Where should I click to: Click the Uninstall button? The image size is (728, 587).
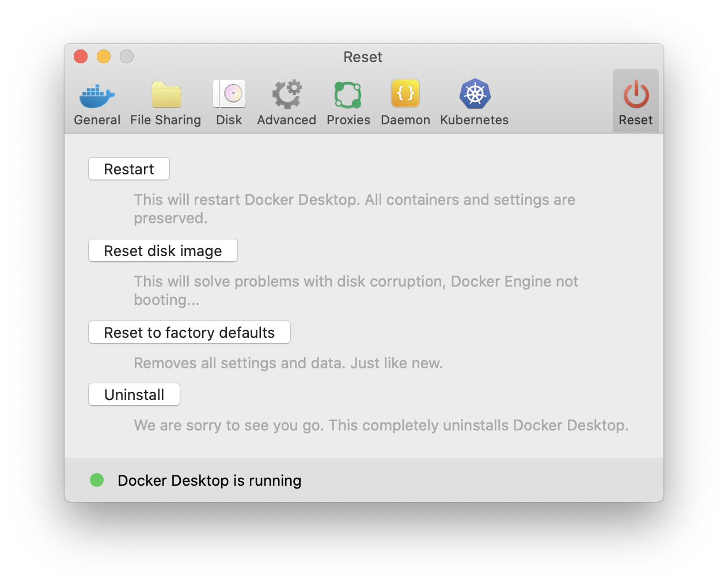click(134, 394)
